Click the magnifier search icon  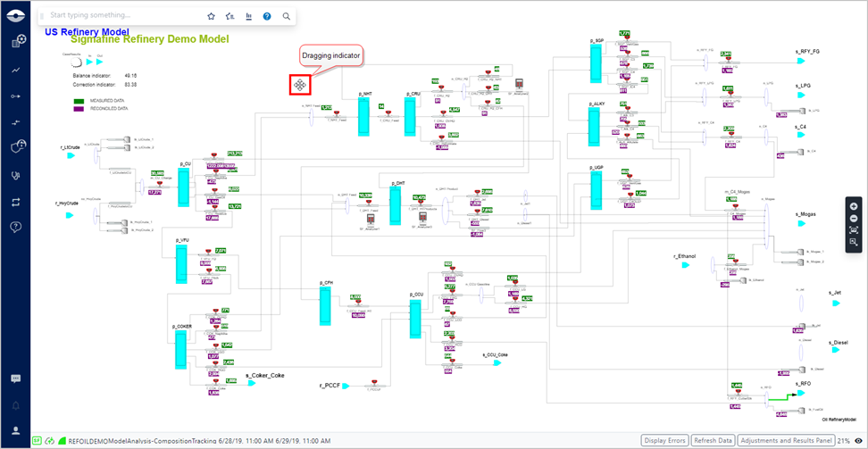[x=286, y=16]
